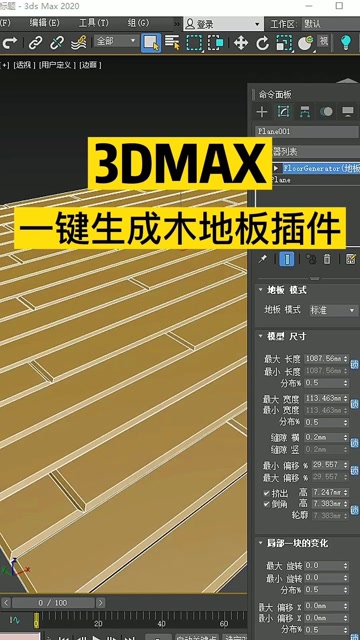360x640 pixels.
Task: Select the Link tool chain icon
Action: tap(35, 43)
